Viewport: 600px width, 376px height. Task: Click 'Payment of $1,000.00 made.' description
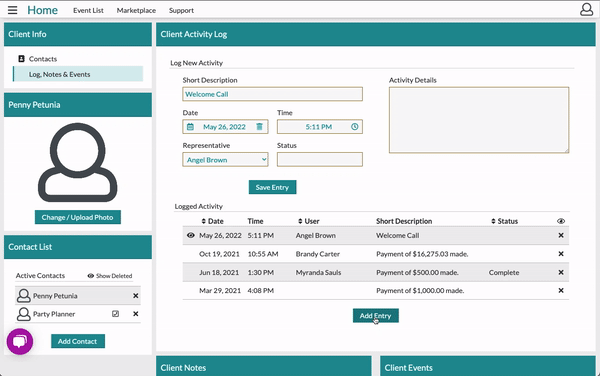[x=420, y=291]
